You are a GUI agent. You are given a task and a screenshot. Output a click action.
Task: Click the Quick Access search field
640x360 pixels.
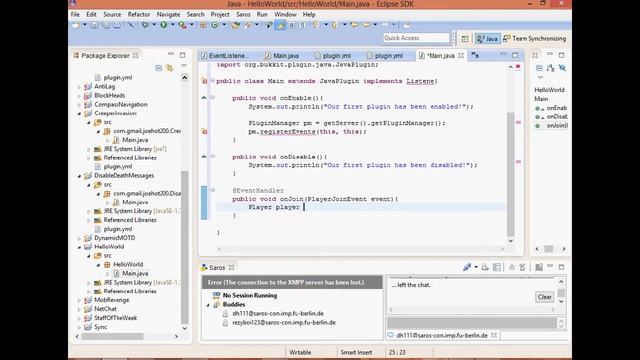(x=416, y=38)
